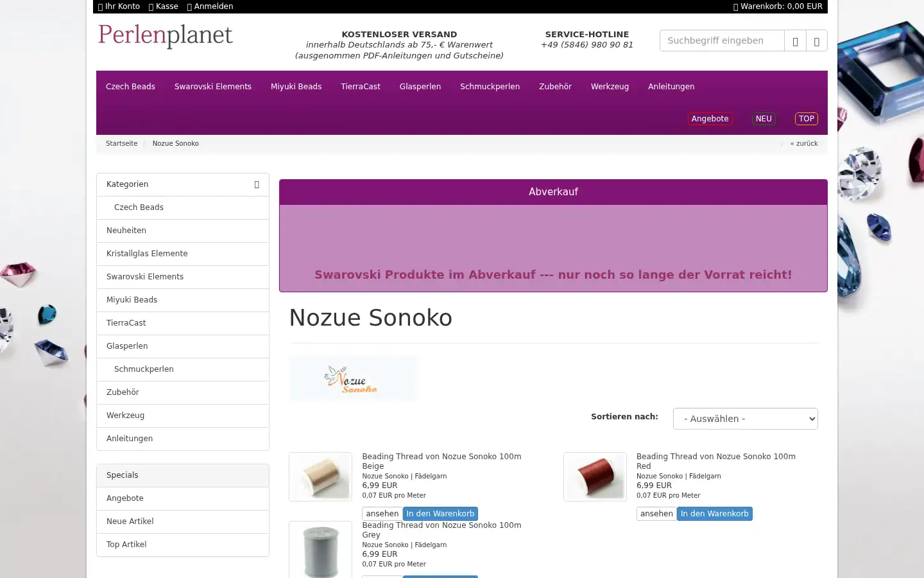The width and height of the screenshot is (924, 578).
Task: Select Werkzeug in sidebar
Action: coord(183,416)
